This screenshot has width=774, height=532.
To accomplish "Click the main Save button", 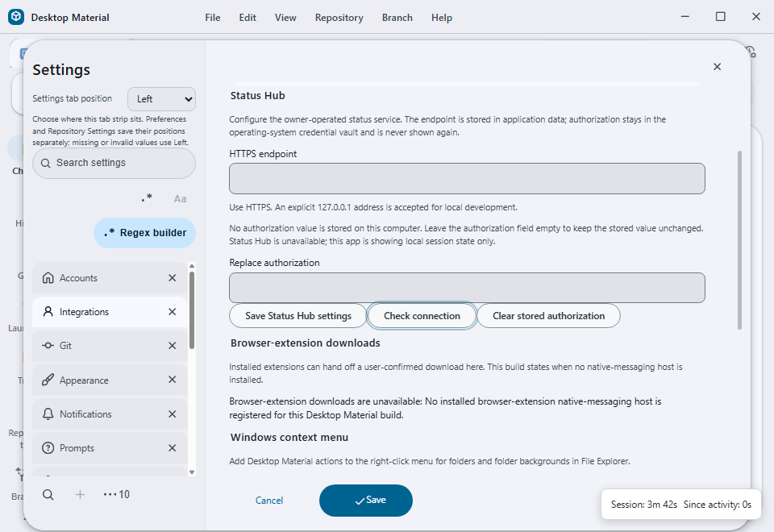I will coord(366,501).
